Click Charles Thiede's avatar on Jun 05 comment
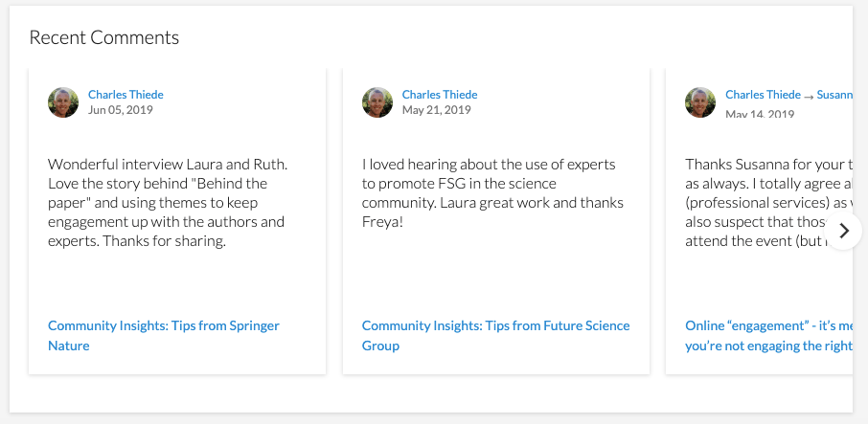Viewport: 868px width, 424px height. tap(63, 102)
